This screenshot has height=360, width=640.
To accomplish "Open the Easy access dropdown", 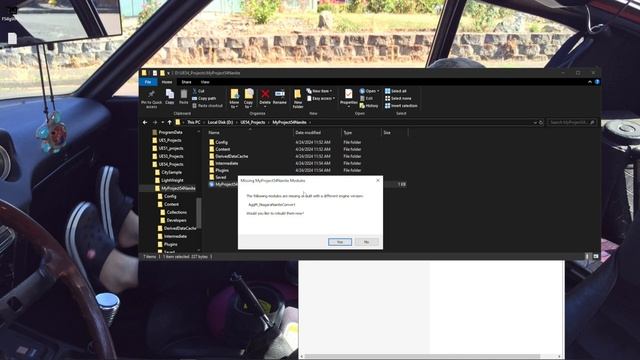I will 321,98.
